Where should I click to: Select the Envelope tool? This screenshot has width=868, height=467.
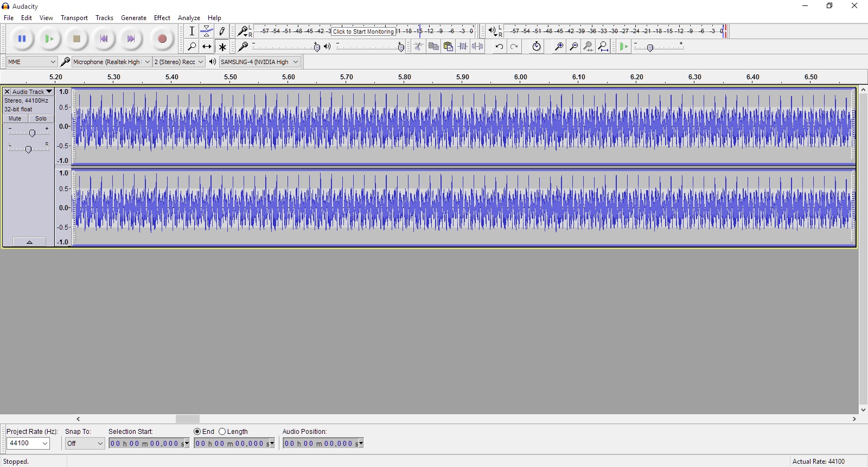[207, 31]
